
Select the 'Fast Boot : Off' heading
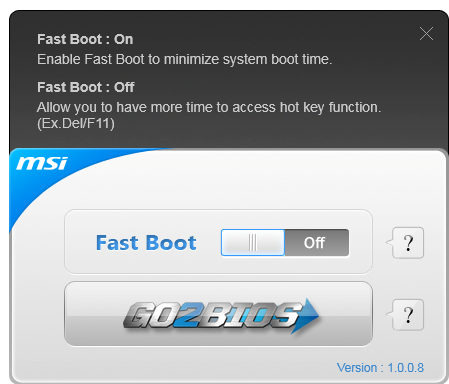pyautogui.click(x=86, y=87)
